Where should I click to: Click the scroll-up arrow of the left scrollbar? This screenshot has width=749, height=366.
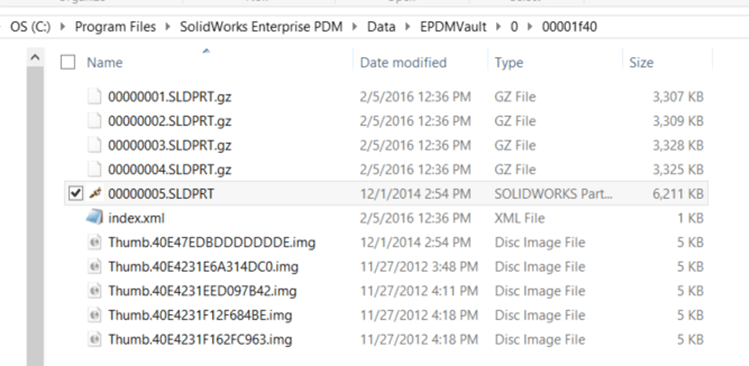35,58
